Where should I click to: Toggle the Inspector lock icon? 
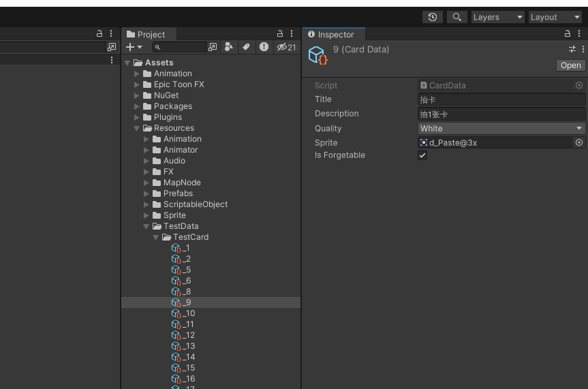pyautogui.click(x=568, y=33)
